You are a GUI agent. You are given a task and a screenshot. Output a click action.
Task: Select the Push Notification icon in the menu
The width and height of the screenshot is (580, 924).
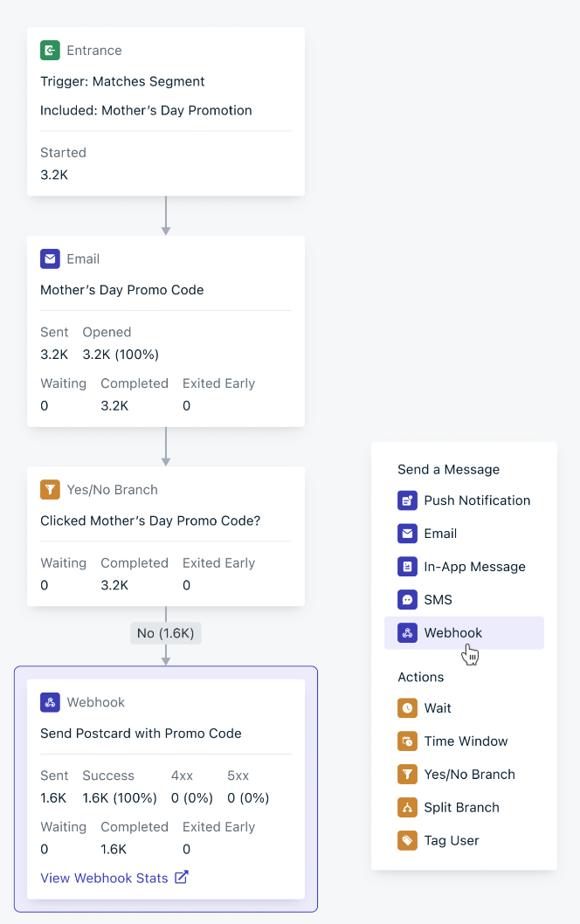click(407, 500)
